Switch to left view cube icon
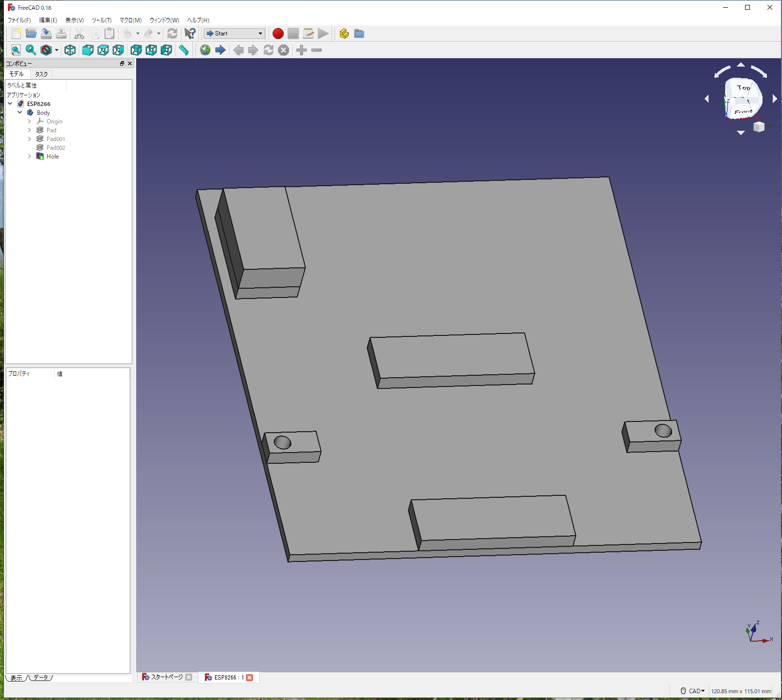Screen dimensions: 782x700 pos(166,50)
